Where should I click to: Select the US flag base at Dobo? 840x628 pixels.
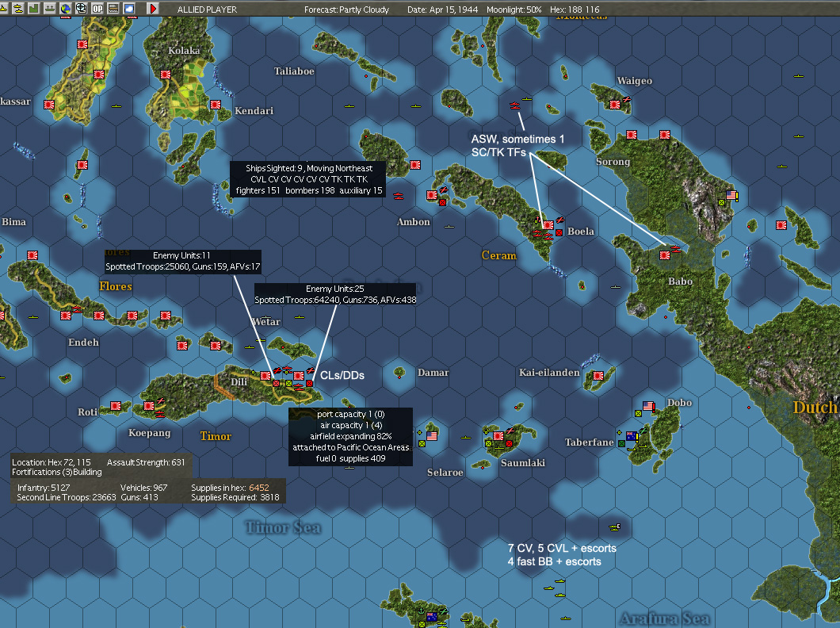tap(648, 406)
